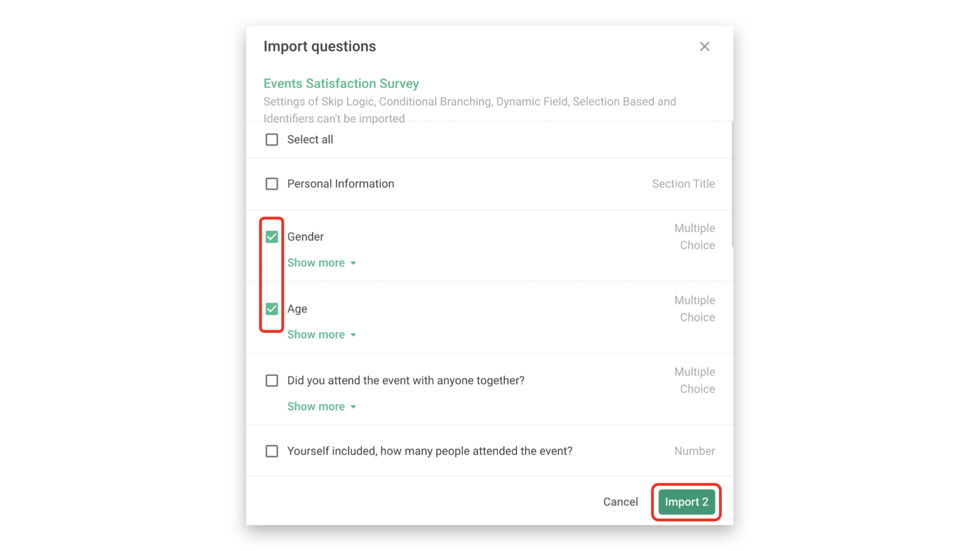Uncheck the Gender question
Screen dimensions: 980x551
point(272,236)
